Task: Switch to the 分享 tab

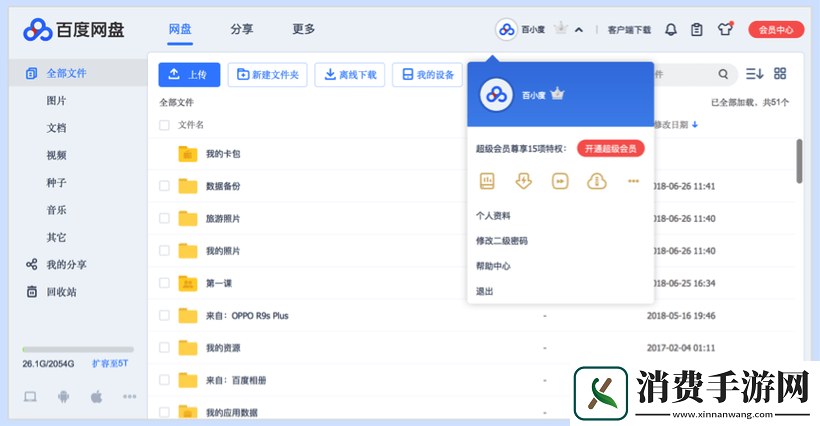Action: (x=241, y=29)
